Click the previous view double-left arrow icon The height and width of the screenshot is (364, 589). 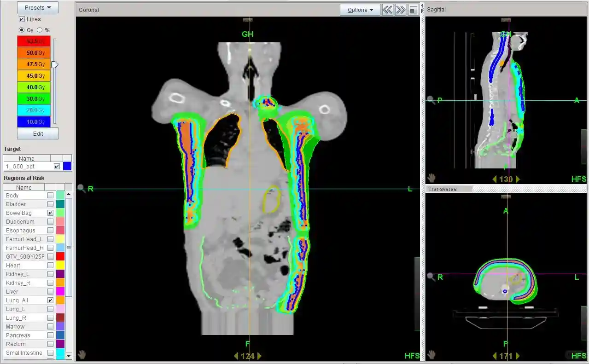coord(388,10)
